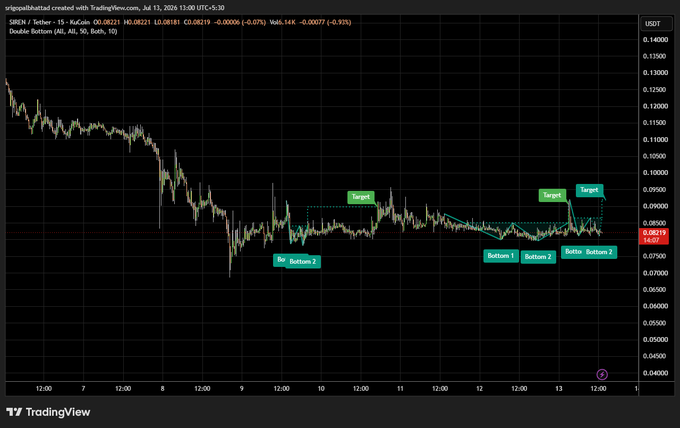680x428 pixels.
Task: Click the Close value C0.08219
Action: coord(197,22)
